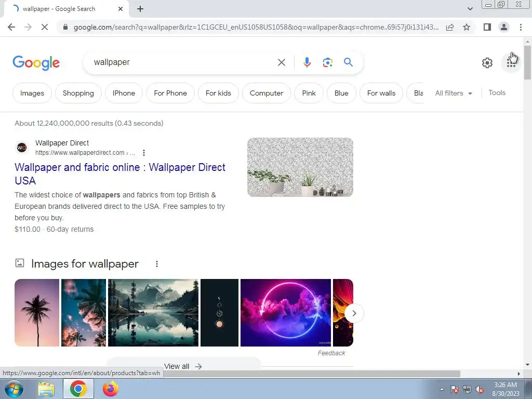The image size is (532, 399).
Task: Open the Chrome profile menu
Action: 504,27
